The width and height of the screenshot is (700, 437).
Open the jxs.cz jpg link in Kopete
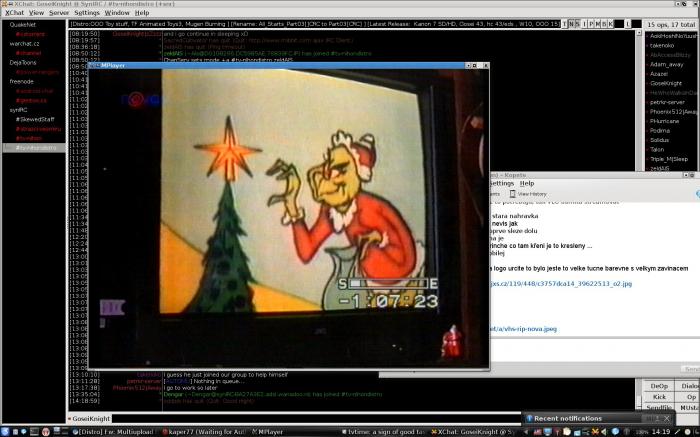[x=561, y=284]
